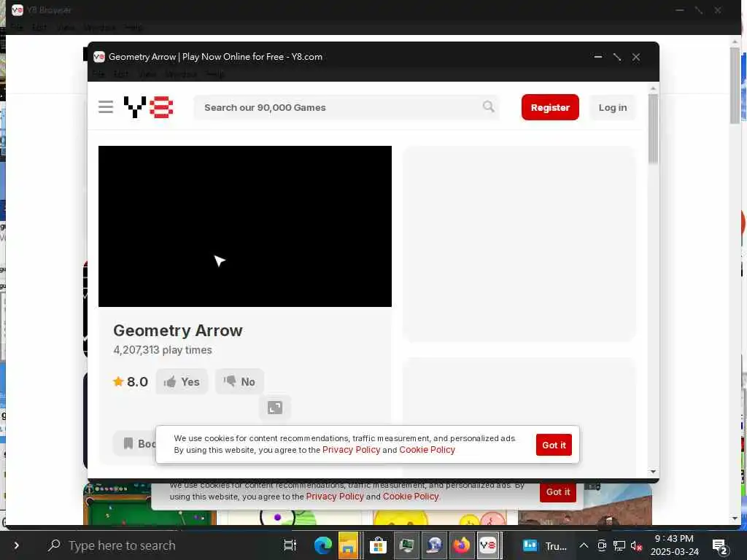The height and width of the screenshot is (560, 747).
Task: Click the background Y8 Browser scrollbar thumb
Action: click(x=735, y=86)
